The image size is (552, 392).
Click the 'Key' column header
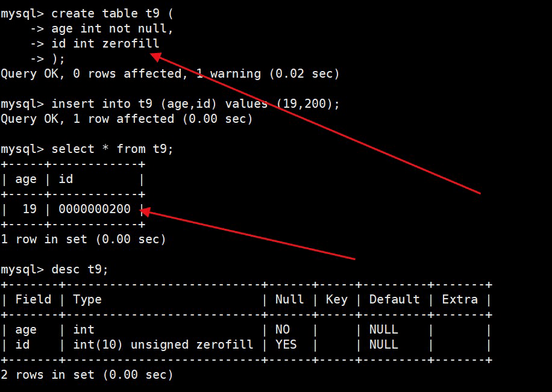click(336, 299)
